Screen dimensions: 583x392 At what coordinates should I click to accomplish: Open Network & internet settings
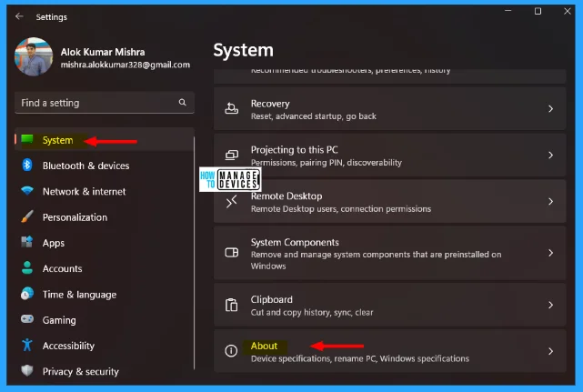(84, 192)
